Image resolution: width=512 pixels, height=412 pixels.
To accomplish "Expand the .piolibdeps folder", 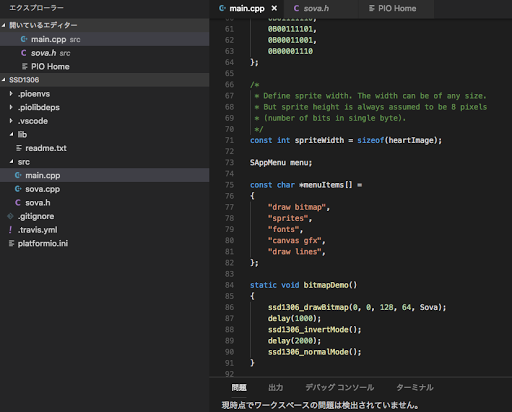I will point(11,107).
